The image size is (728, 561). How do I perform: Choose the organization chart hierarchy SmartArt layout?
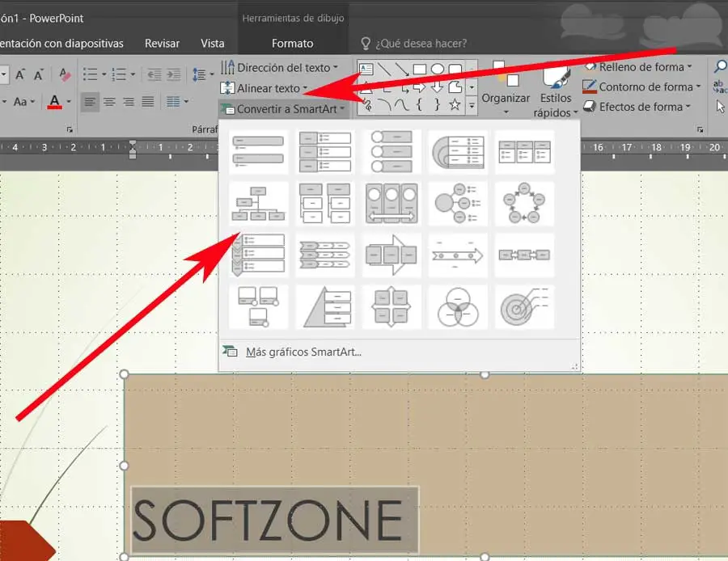[259, 204]
